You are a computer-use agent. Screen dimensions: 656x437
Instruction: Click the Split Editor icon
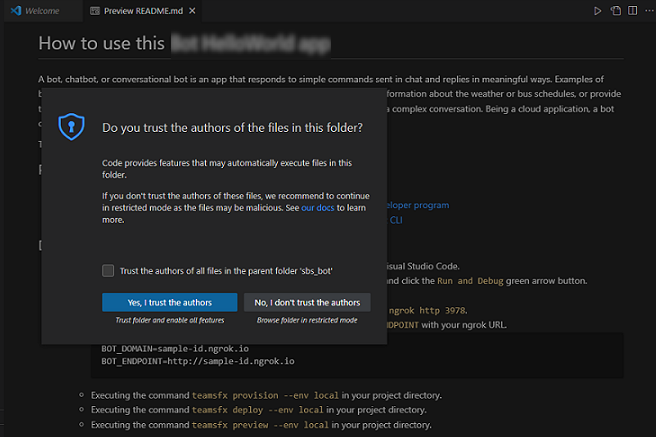(633, 11)
